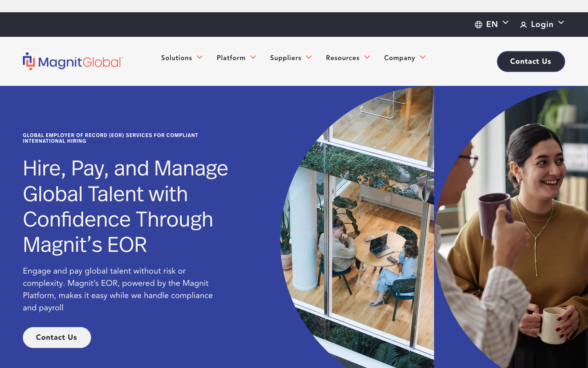
Task: Expand the Platform menu chevron
Action: point(253,57)
